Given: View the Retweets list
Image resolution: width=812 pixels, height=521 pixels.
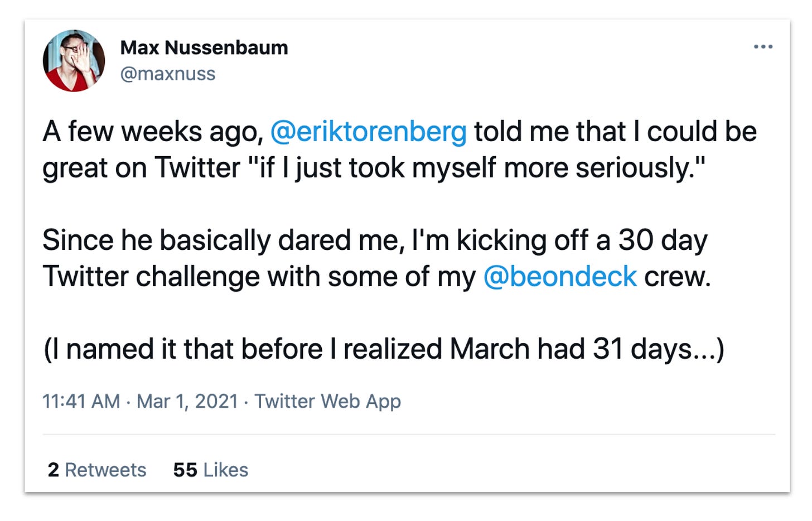Looking at the screenshot, I should pos(105,470).
